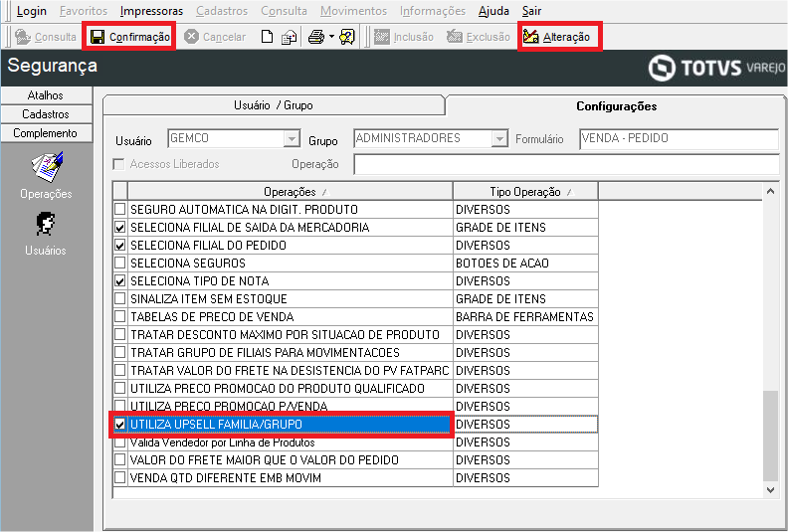Click BOTOES DE ACAO type cell
Viewport: 788px width, 532px height.
pos(525,263)
